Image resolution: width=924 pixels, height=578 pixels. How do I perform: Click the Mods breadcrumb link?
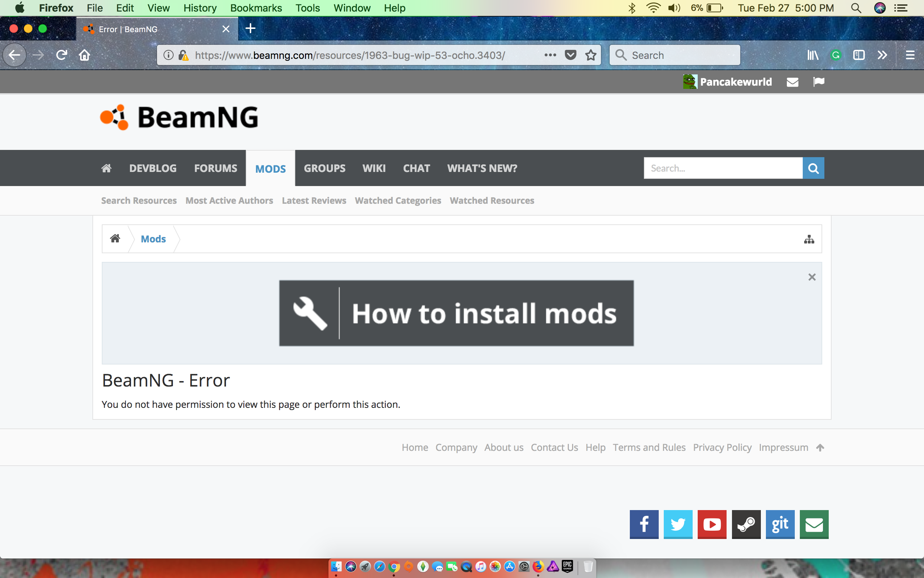[153, 239]
